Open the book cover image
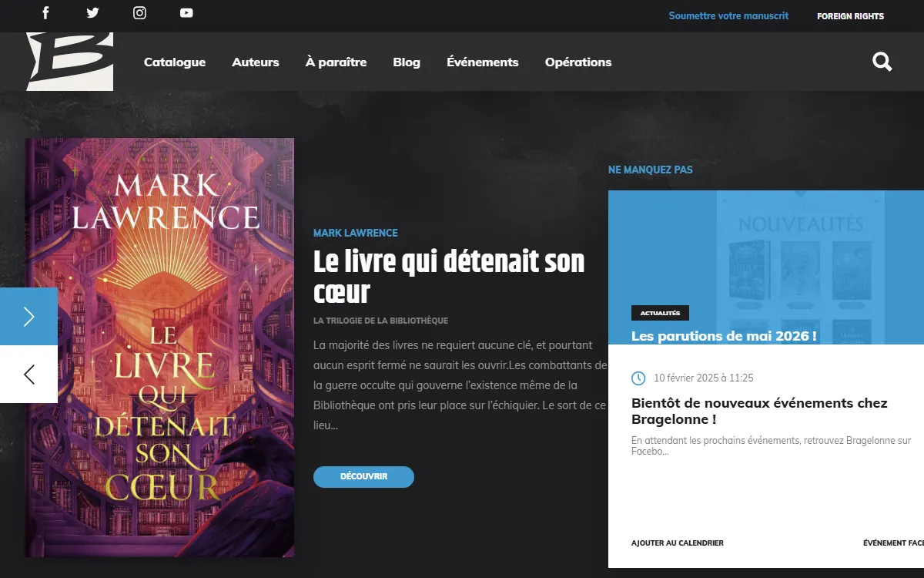924x578 pixels. point(159,348)
